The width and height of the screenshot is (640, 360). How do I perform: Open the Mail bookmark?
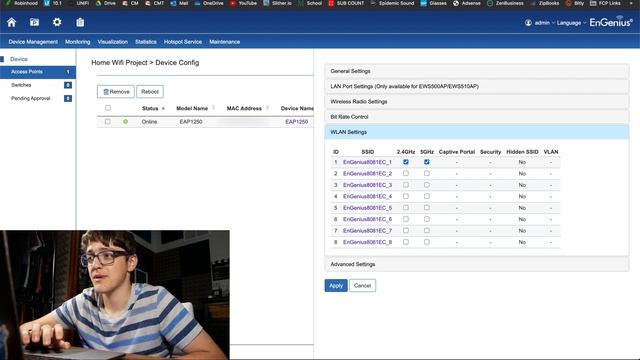179,3
